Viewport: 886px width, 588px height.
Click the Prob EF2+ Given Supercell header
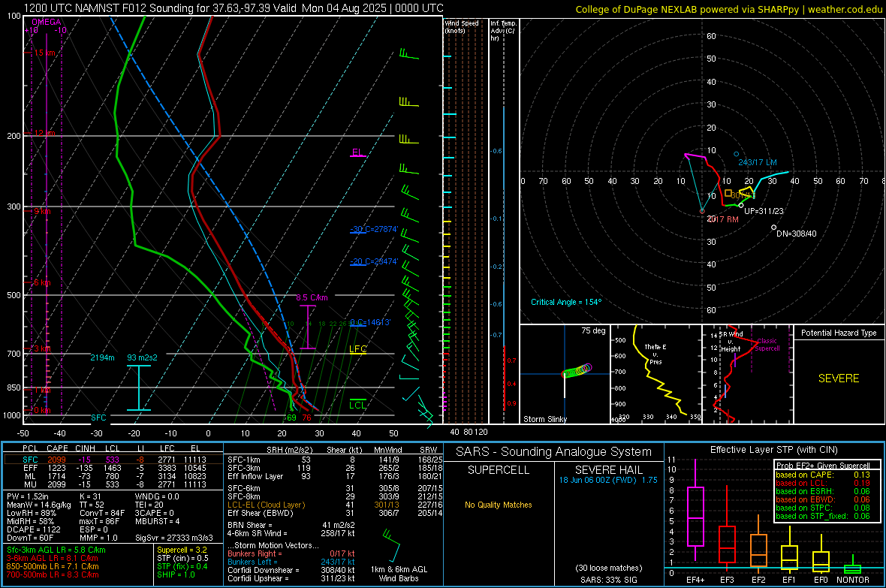click(x=823, y=466)
